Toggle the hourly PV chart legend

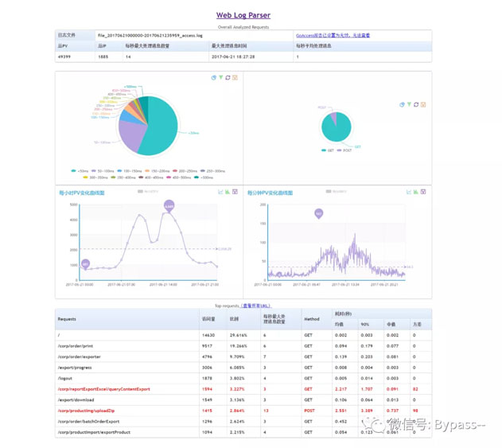point(147,192)
